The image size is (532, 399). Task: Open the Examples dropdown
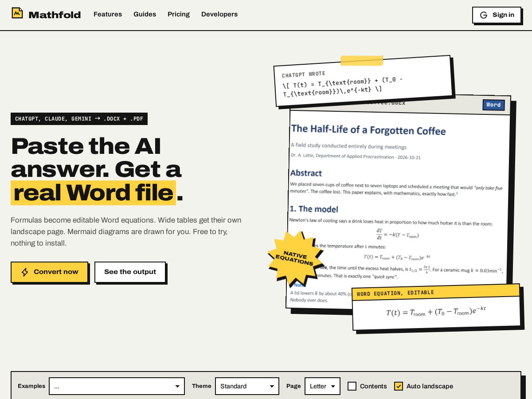click(x=117, y=386)
